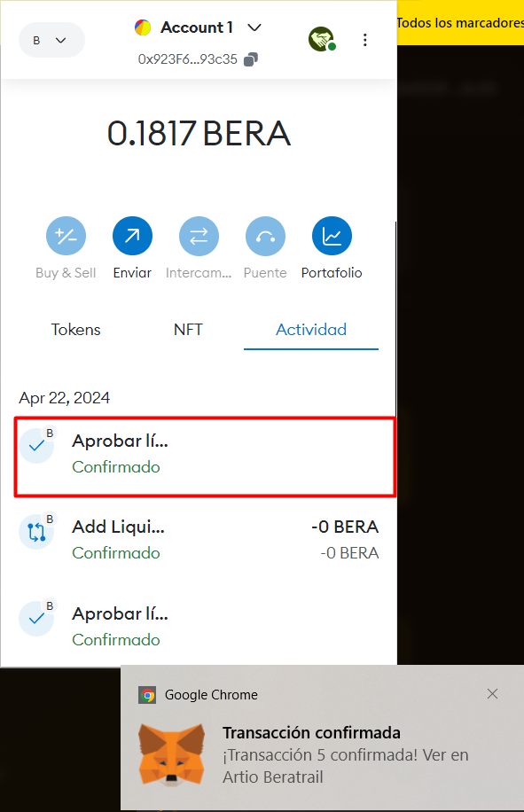The image size is (524, 812).
Task: Open the Add Liqui... transaction entry
Action: pos(199,540)
